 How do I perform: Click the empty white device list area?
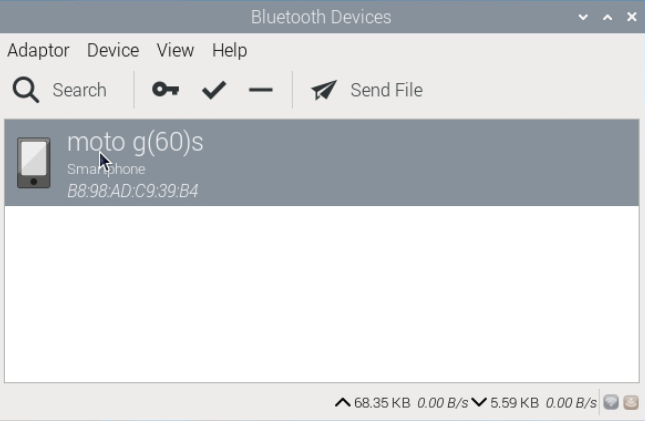(322, 294)
